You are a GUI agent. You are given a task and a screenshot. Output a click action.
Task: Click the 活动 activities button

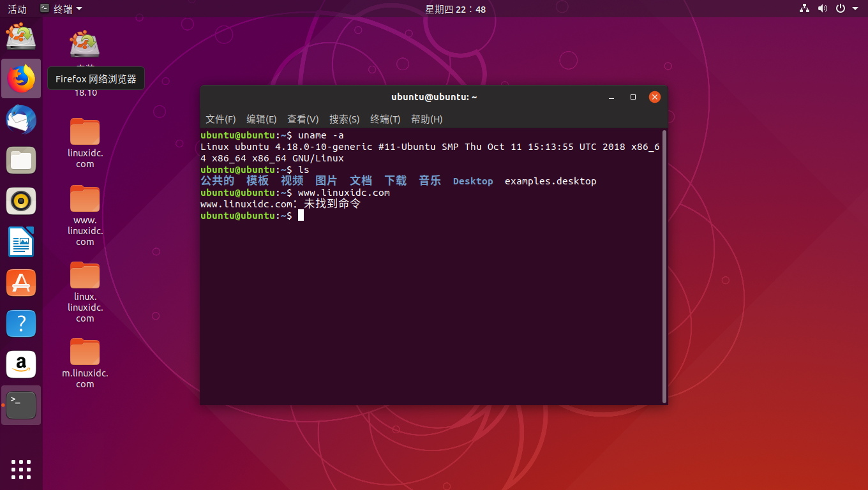[x=17, y=9]
